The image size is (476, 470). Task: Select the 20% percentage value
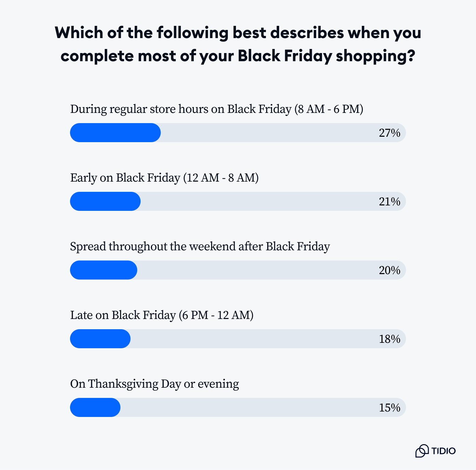[x=390, y=270]
